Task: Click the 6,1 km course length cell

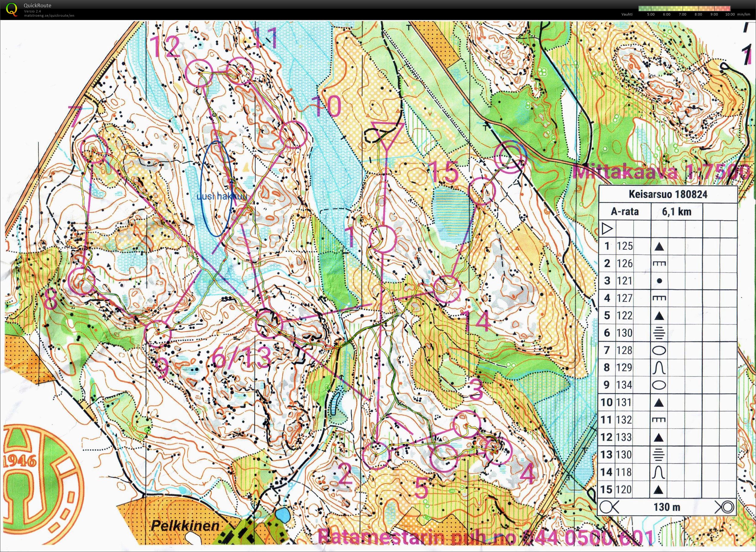Action: (x=677, y=211)
